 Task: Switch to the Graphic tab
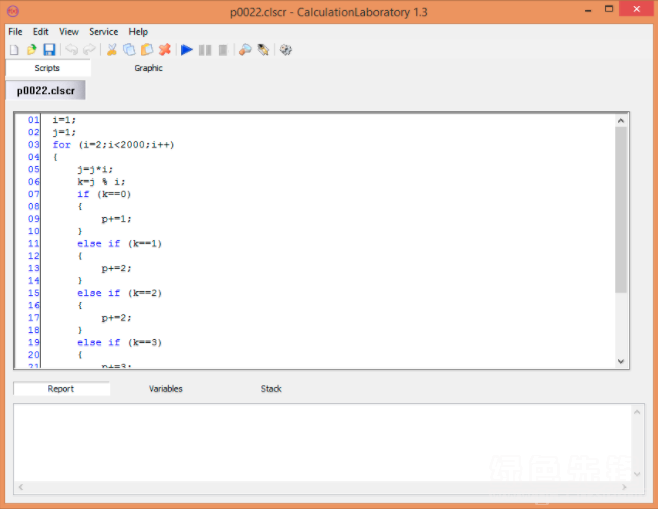coord(148,68)
